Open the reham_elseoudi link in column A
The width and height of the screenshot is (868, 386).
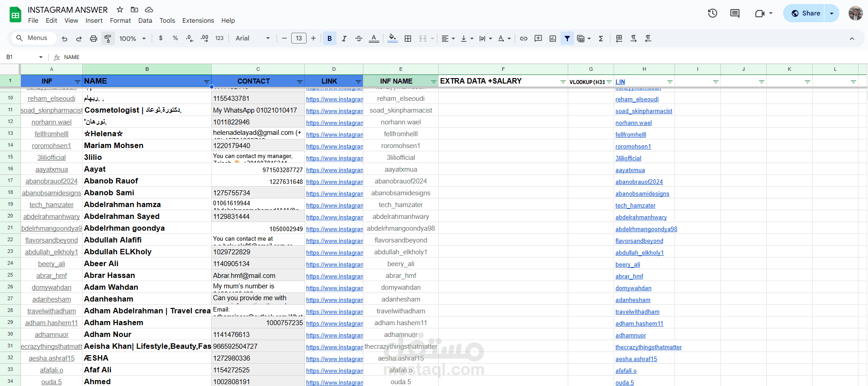pyautogui.click(x=51, y=99)
